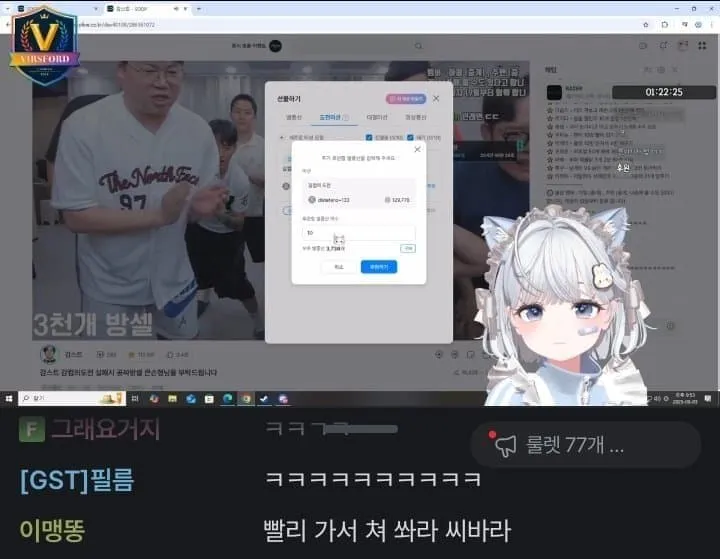Open Task View on the taskbar
Screen dimensions: 720x559
tap(135, 399)
